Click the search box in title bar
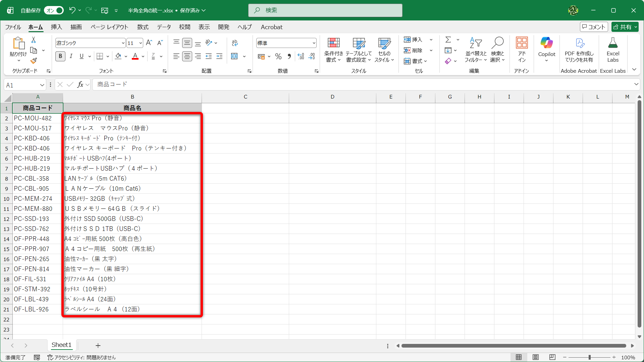This screenshot has height=362, width=644. 325,10
